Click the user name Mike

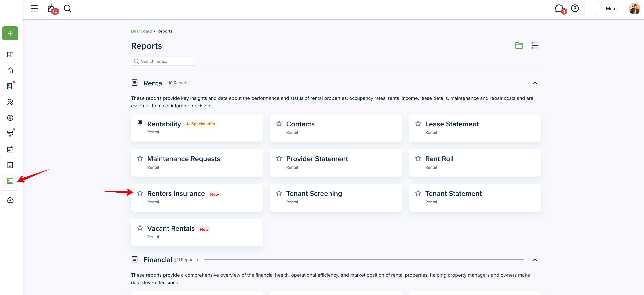click(611, 9)
